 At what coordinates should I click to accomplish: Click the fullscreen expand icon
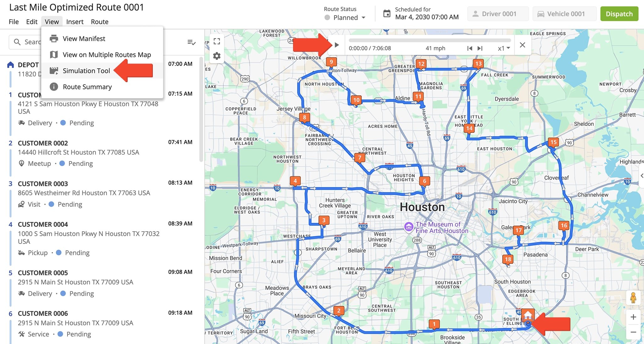click(217, 41)
